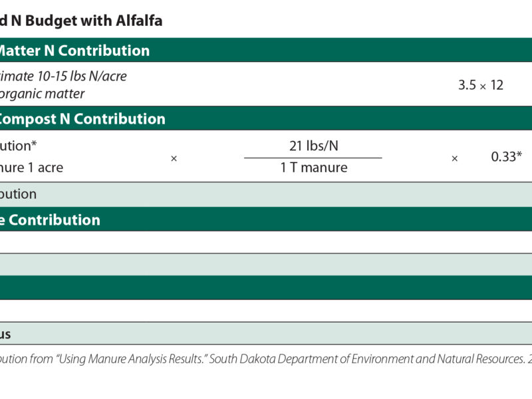The width and height of the screenshot is (532, 399).
Task: Select the "1 T manure" denominator
Action: [313, 168]
